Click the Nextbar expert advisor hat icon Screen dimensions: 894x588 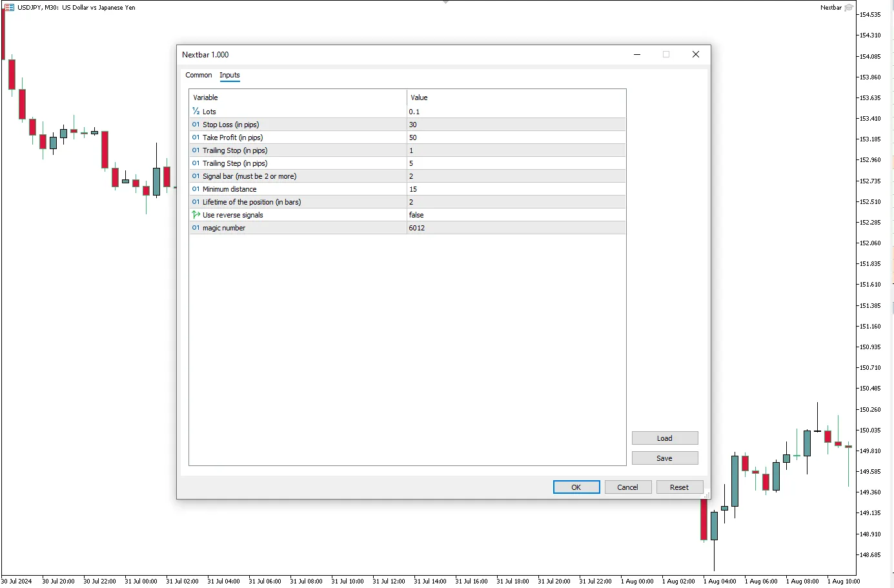849,8
